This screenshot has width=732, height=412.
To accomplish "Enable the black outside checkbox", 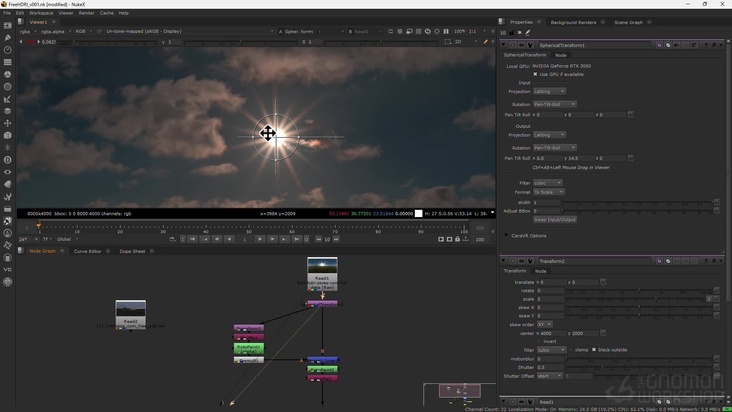I will coord(594,350).
